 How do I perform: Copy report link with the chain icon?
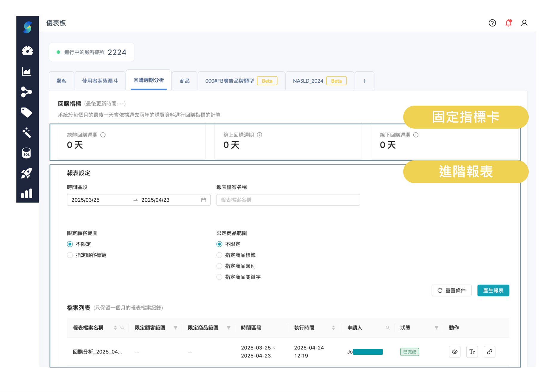[x=489, y=352]
